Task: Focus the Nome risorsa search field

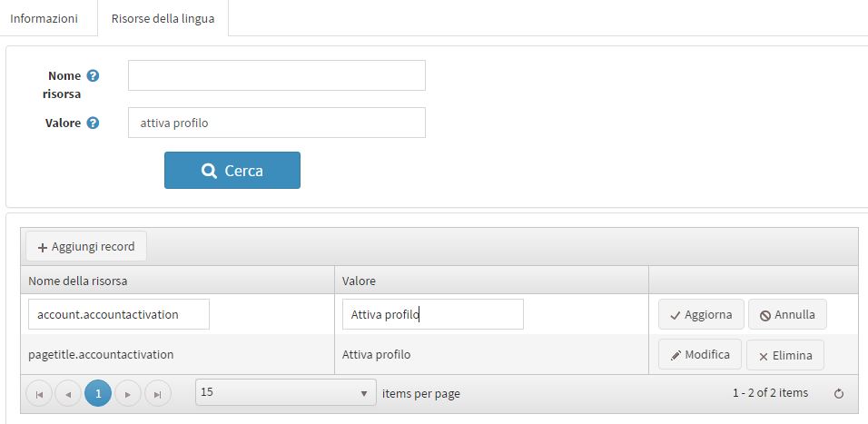Action: [276, 75]
